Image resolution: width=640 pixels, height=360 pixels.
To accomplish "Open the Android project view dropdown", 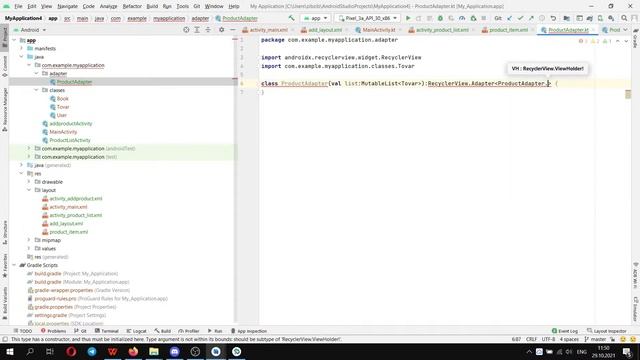I will click(30, 30).
